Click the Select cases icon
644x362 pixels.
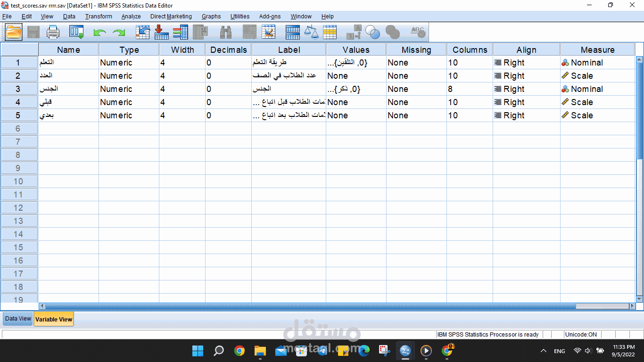point(330,32)
